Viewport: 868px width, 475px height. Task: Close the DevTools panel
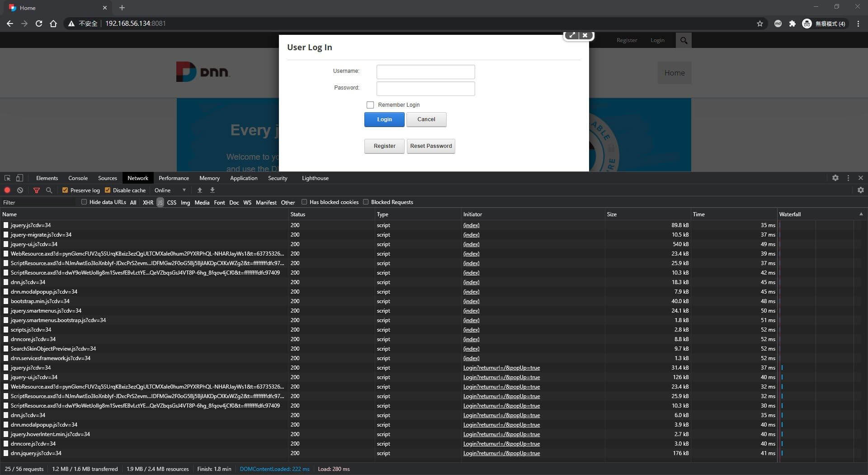pyautogui.click(x=861, y=178)
